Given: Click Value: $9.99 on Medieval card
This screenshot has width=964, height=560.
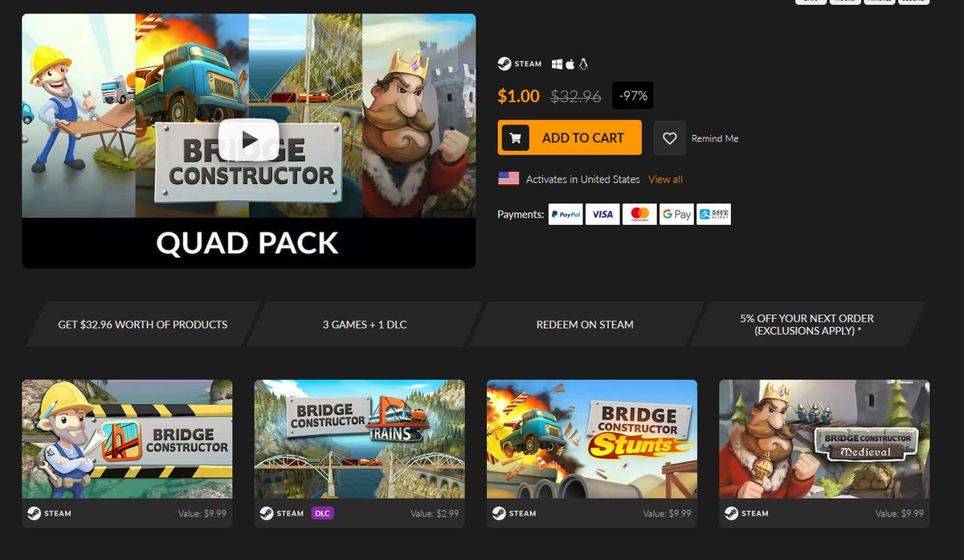Looking at the screenshot, I should (900, 513).
